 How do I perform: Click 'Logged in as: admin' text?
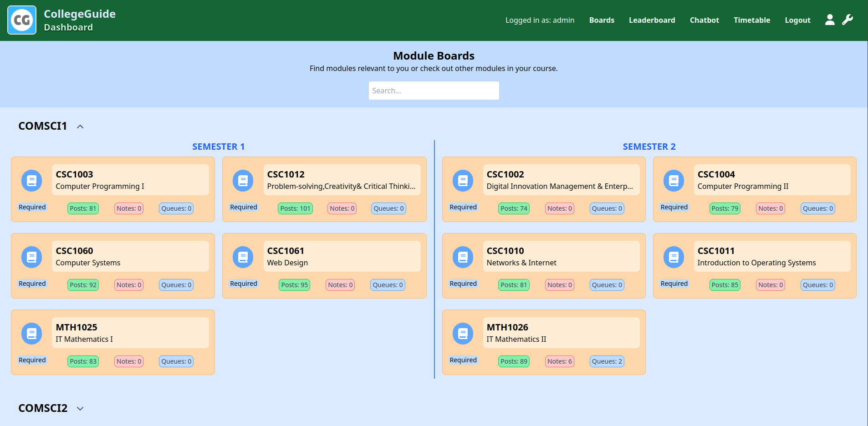coord(540,20)
